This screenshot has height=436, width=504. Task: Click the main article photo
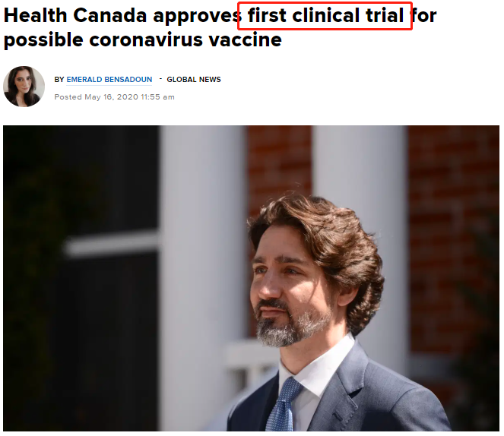(x=251, y=278)
